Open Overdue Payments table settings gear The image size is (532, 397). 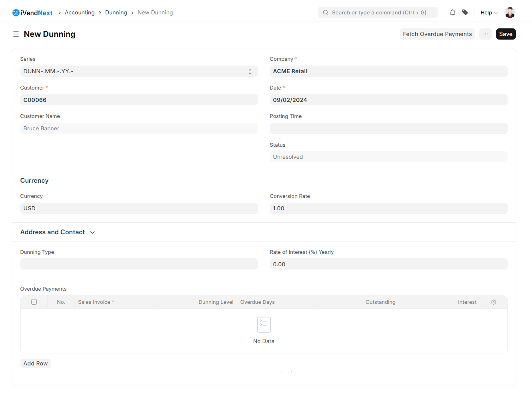[x=493, y=302]
